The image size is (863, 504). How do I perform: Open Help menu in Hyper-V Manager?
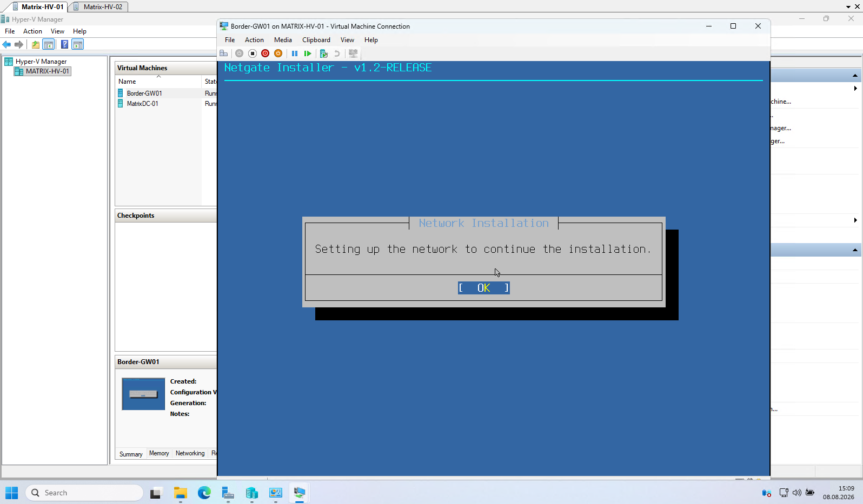(79, 31)
